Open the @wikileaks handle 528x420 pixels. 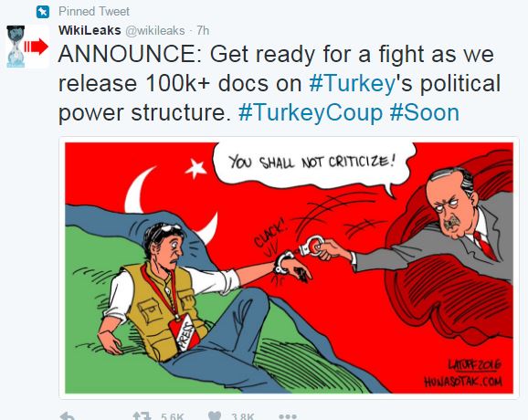pos(155,31)
